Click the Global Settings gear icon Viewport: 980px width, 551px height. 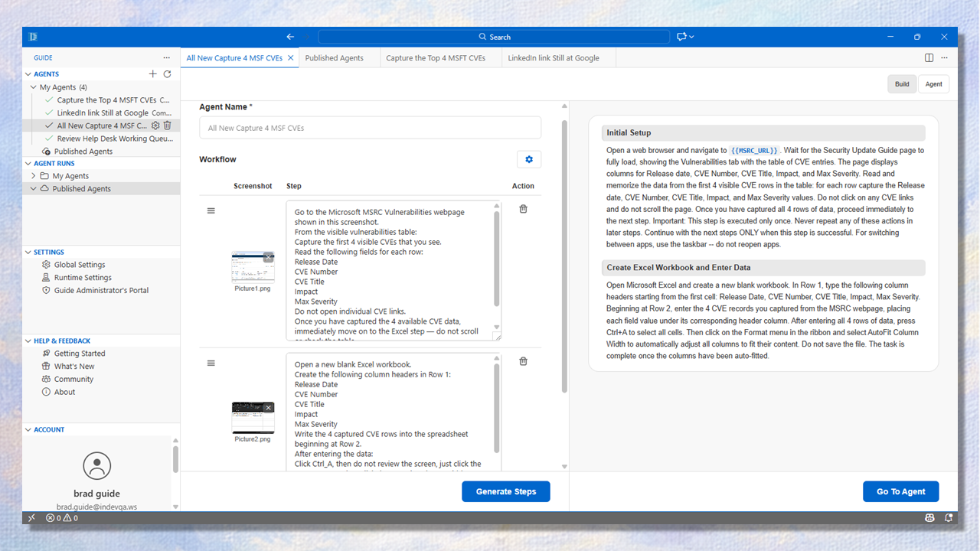tap(46, 265)
